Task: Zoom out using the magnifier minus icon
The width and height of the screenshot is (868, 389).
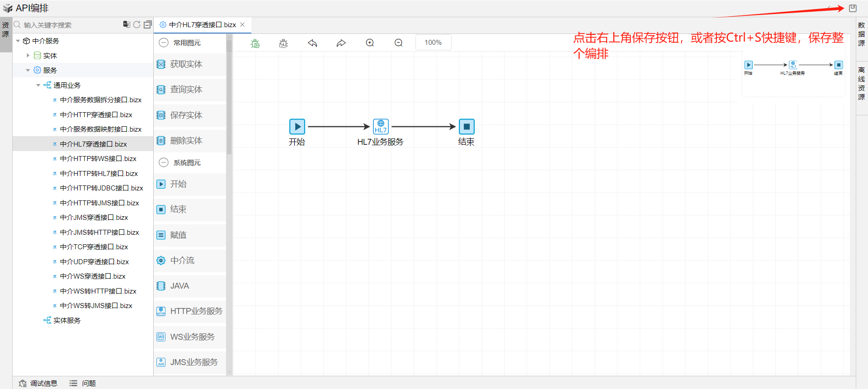Action: [x=398, y=43]
